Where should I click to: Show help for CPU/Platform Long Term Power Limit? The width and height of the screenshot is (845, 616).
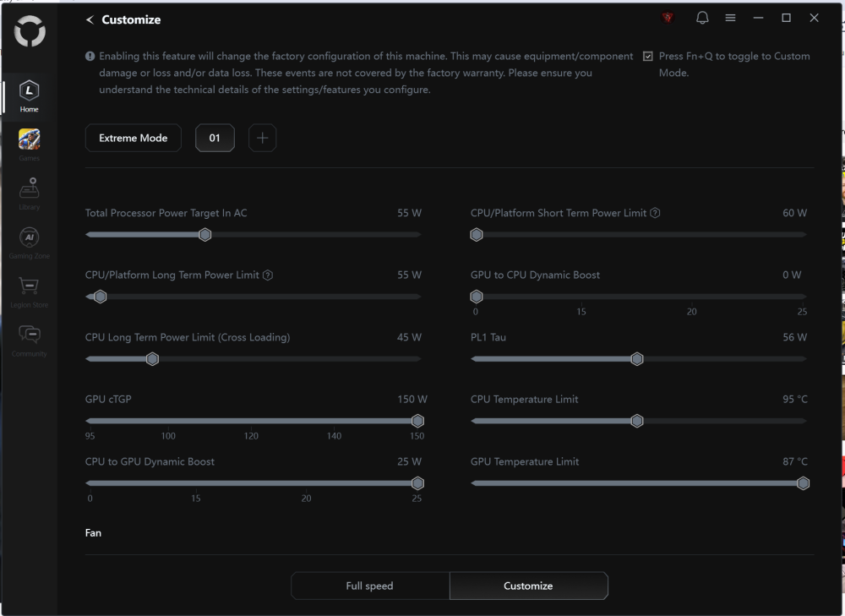coord(268,275)
